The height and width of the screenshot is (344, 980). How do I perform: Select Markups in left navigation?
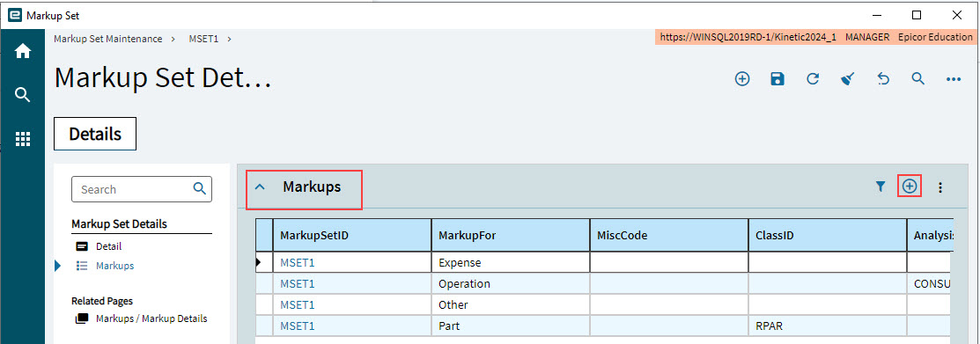[x=115, y=266]
